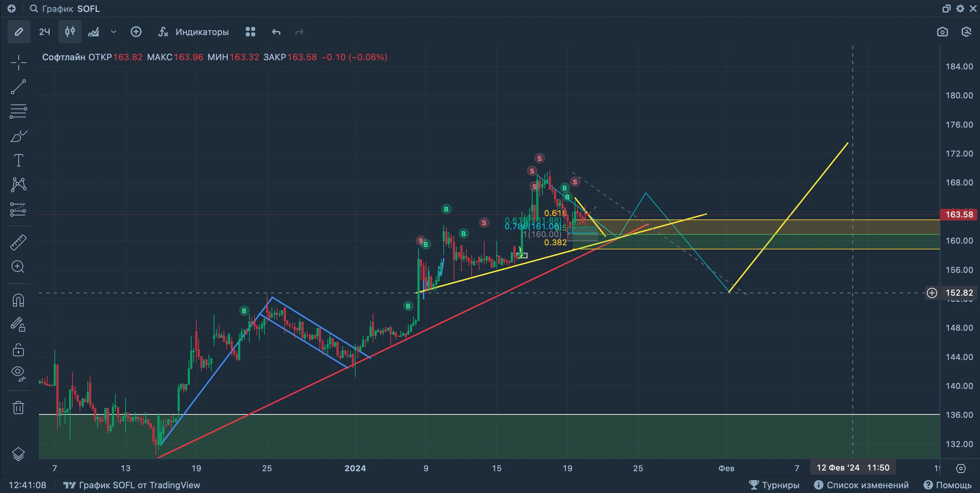Select the Text annotation tool
Image resolution: width=980 pixels, height=493 pixels.
[x=18, y=160]
